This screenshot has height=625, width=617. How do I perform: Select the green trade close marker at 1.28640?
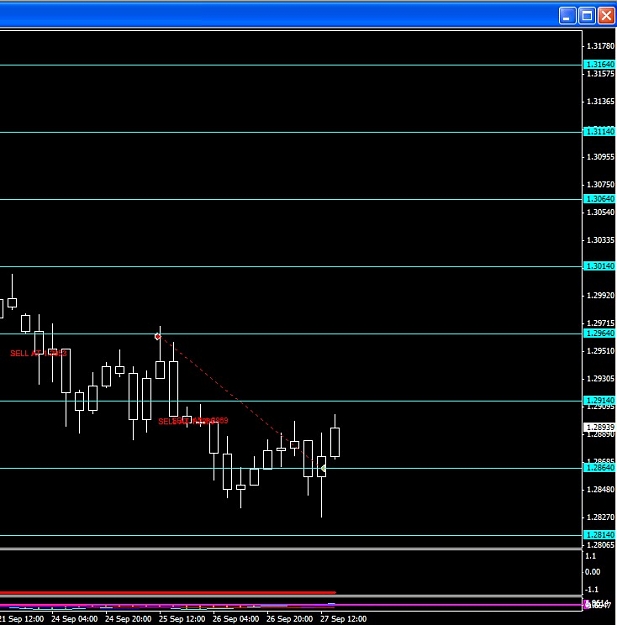(x=323, y=469)
